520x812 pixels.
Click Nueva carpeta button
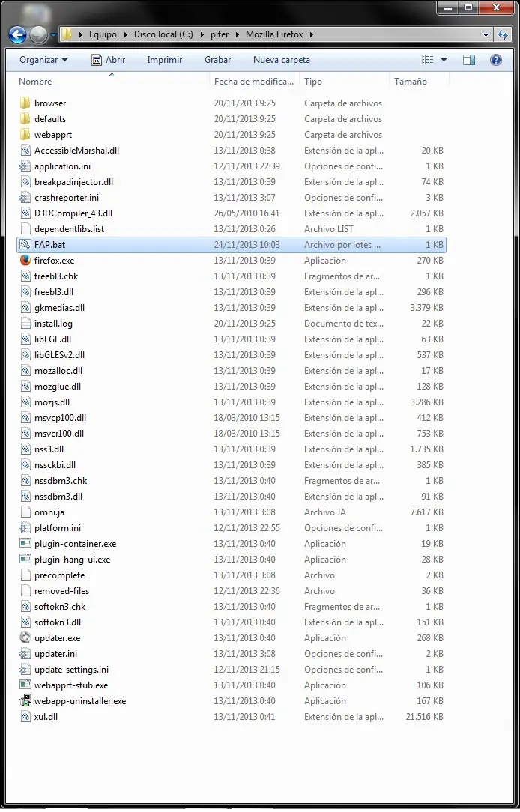(282, 60)
